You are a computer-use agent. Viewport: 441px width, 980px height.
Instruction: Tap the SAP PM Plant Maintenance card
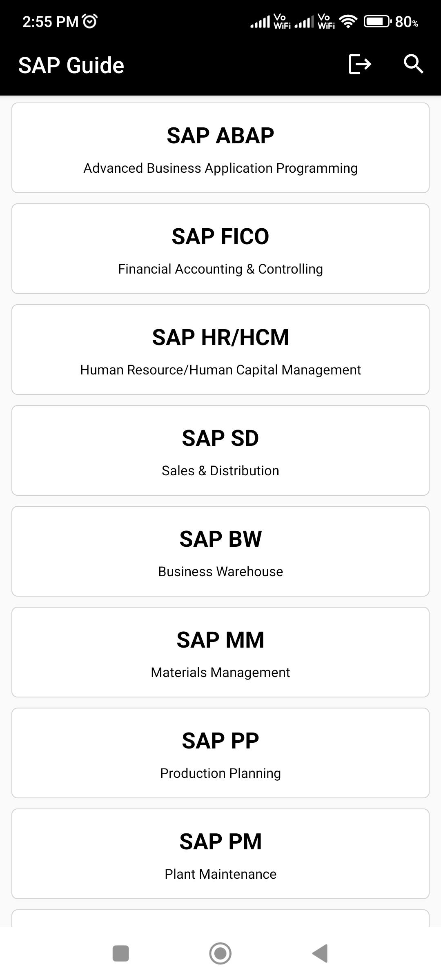point(220,853)
